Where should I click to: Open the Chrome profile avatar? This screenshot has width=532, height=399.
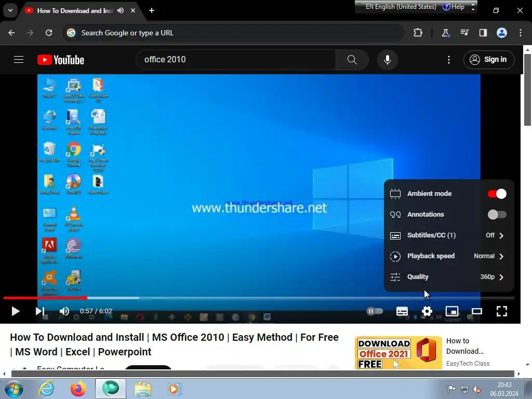tap(502, 33)
